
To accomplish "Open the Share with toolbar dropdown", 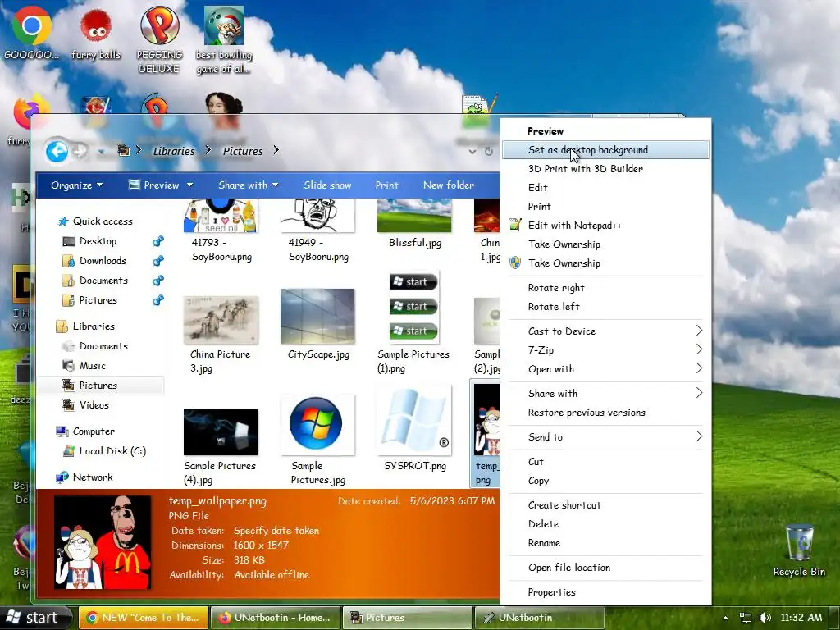I will coord(249,185).
